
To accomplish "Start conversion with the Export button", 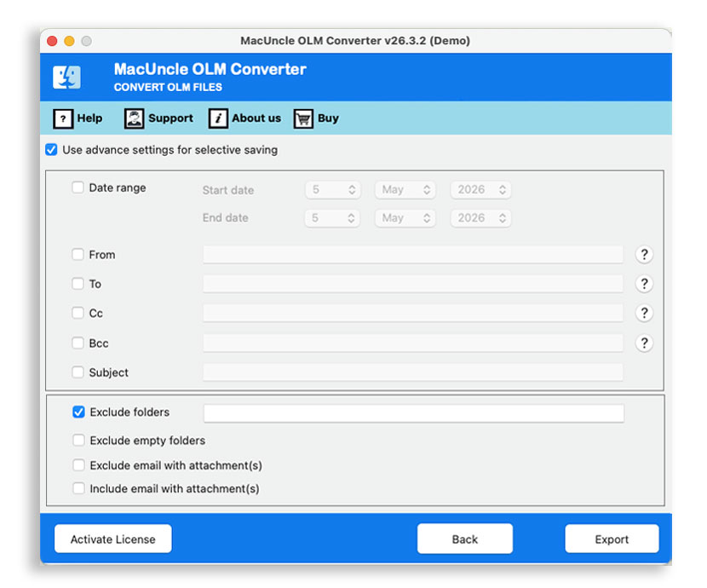I will tap(612, 539).
